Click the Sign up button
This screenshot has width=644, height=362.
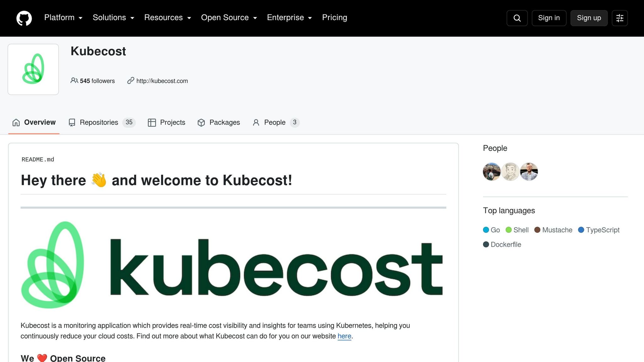[x=589, y=18]
